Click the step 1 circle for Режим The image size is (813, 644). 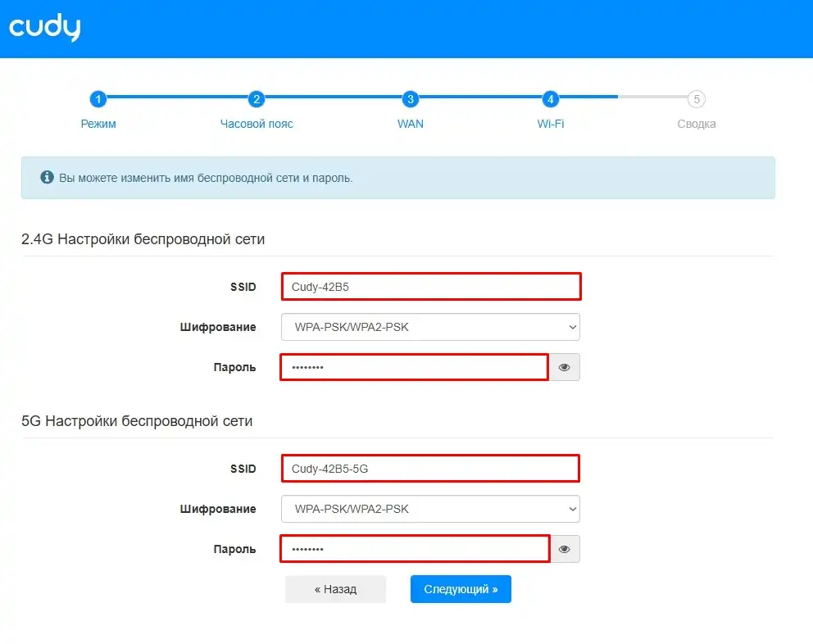[x=98, y=99]
